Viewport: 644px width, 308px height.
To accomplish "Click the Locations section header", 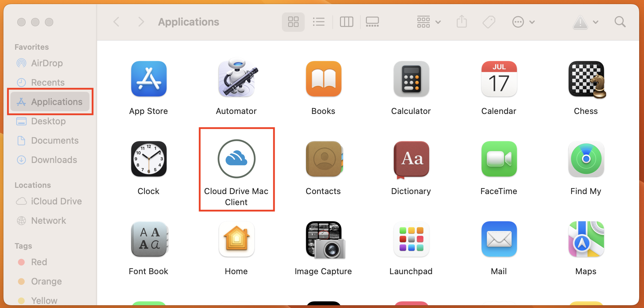I will point(33,185).
